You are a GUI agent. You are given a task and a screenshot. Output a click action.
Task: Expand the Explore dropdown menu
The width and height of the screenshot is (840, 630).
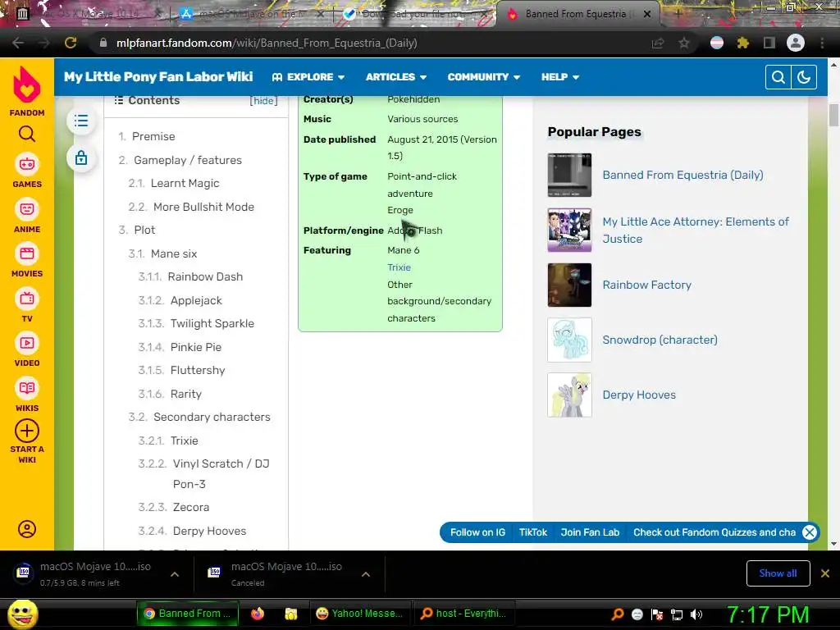[308, 77]
